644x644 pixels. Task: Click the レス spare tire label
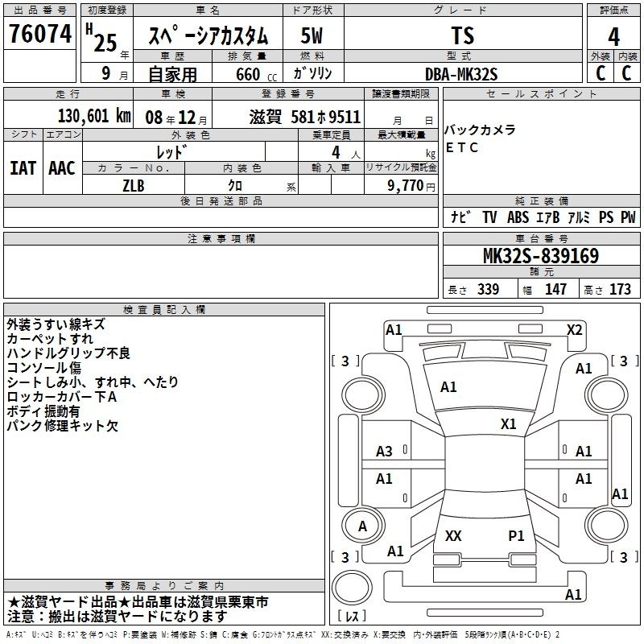point(351,617)
